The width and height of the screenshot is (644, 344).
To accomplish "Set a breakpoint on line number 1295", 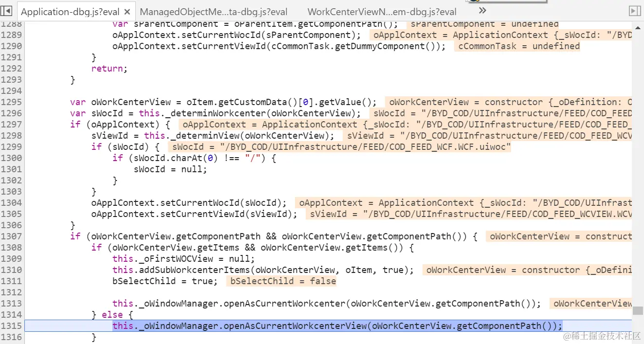I will point(11,102).
